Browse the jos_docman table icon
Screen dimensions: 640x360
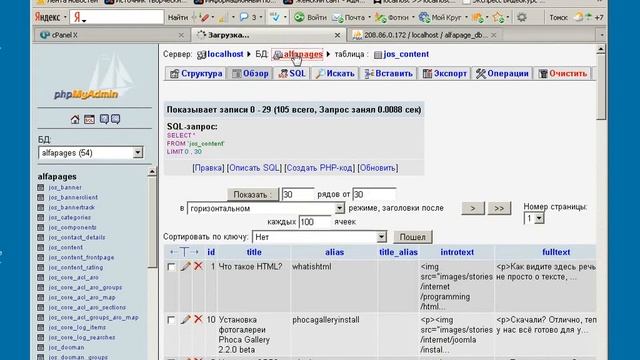click(x=41, y=347)
